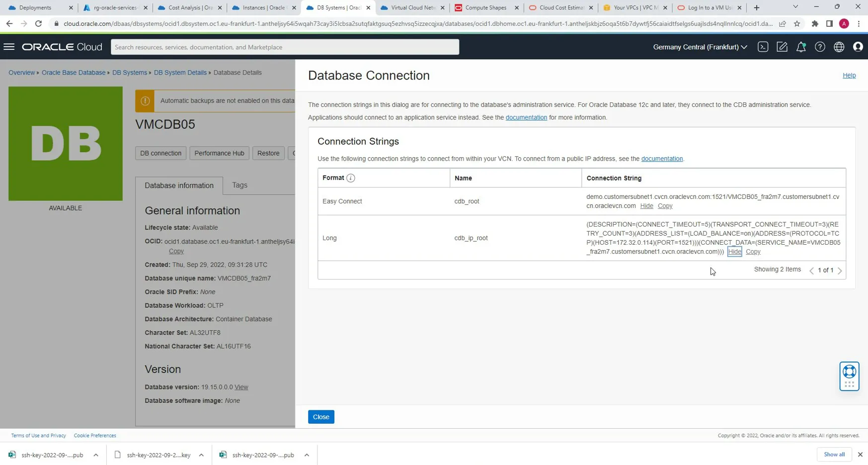Go back in browser history

pyautogui.click(x=9, y=24)
